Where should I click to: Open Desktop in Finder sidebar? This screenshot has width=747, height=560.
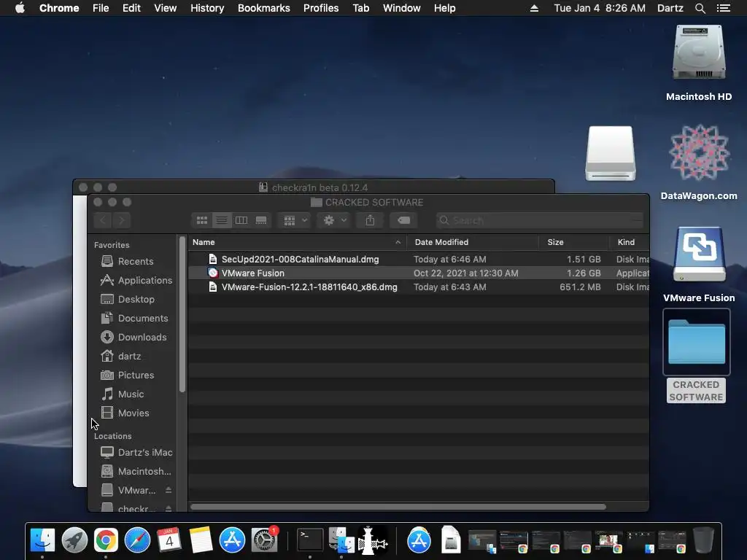click(x=127, y=300)
